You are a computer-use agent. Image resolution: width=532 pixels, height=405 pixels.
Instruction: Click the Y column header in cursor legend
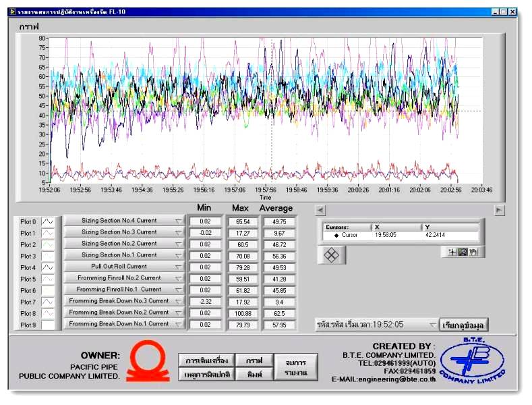tap(450, 227)
